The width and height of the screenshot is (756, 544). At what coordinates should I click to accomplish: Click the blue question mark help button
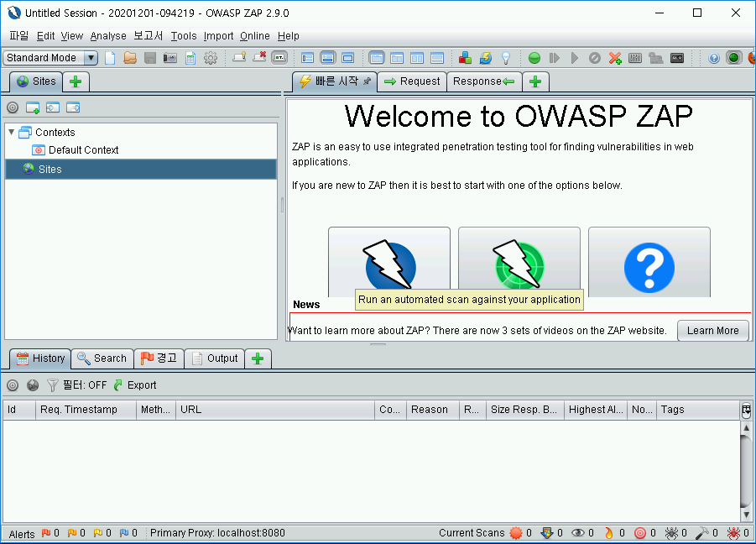[649, 263]
